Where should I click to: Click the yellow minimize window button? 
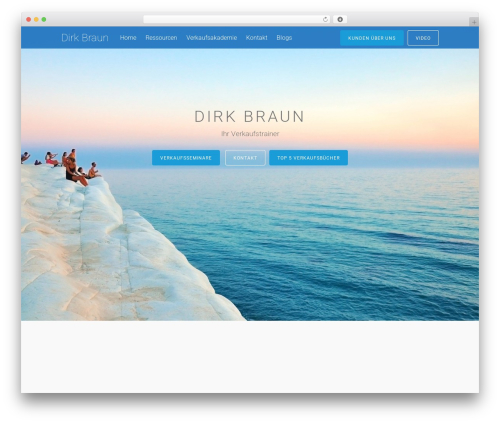coord(36,19)
